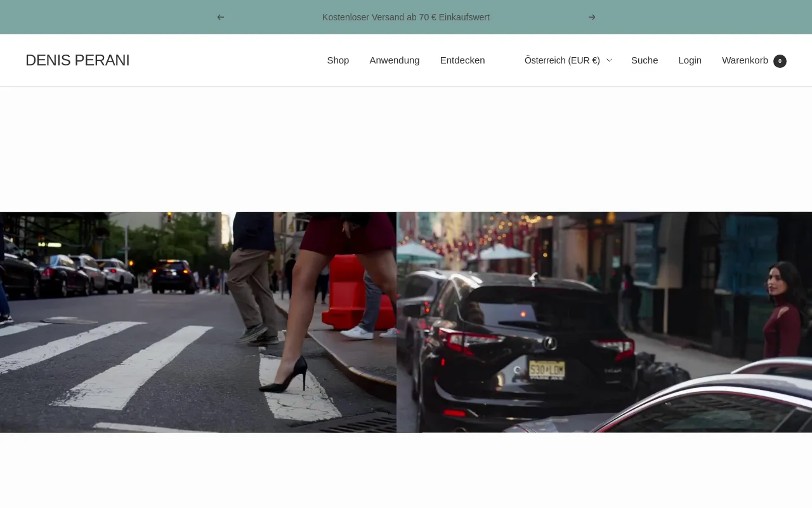This screenshot has height=508, width=812.
Task: Click the teal umbrella above the parked cars
Action: point(420,251)
